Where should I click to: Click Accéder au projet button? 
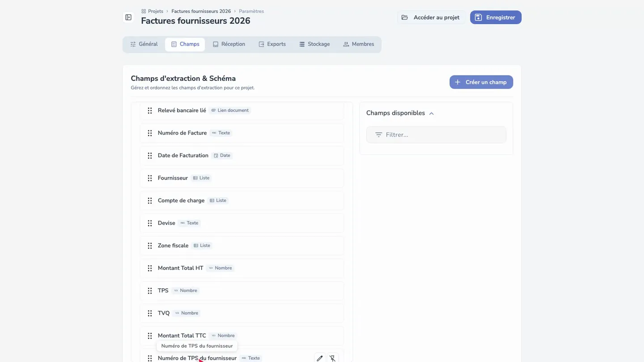click(x=431, y=17)
